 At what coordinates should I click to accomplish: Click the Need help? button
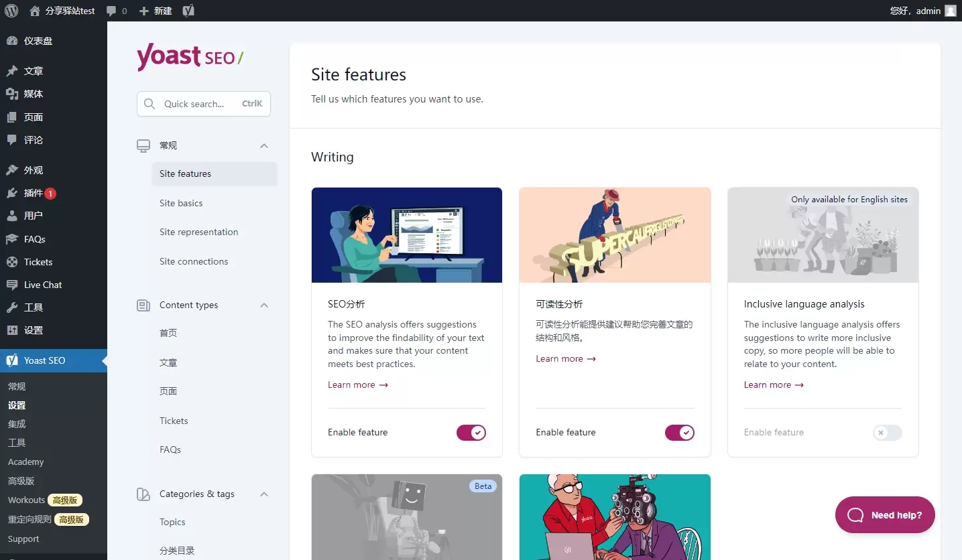pos(885,515)
